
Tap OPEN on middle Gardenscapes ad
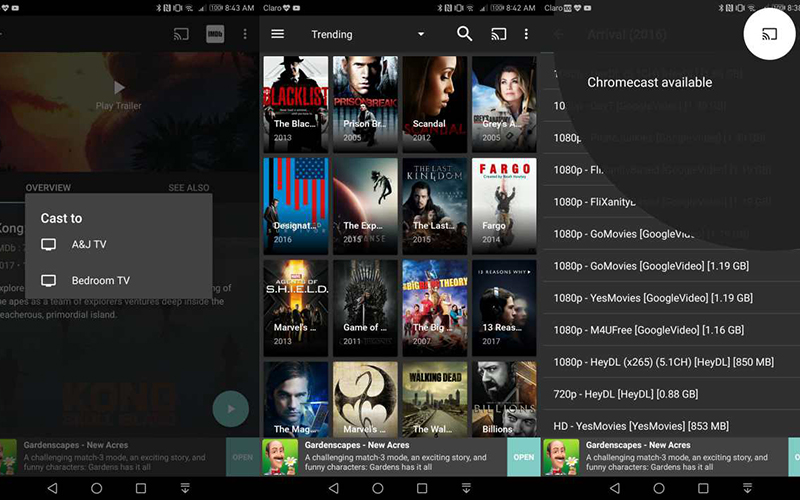click(523, 457)
